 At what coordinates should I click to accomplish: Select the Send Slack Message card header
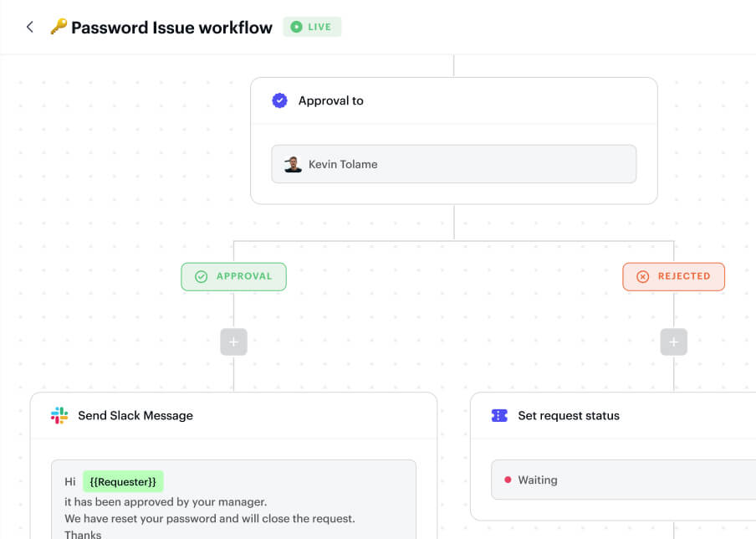tap(134, 415)
